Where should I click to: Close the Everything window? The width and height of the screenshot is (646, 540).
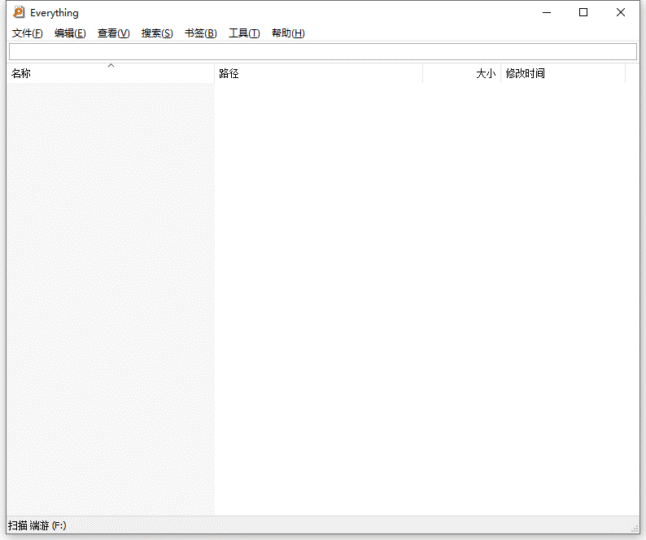click(x=621, y=13)
